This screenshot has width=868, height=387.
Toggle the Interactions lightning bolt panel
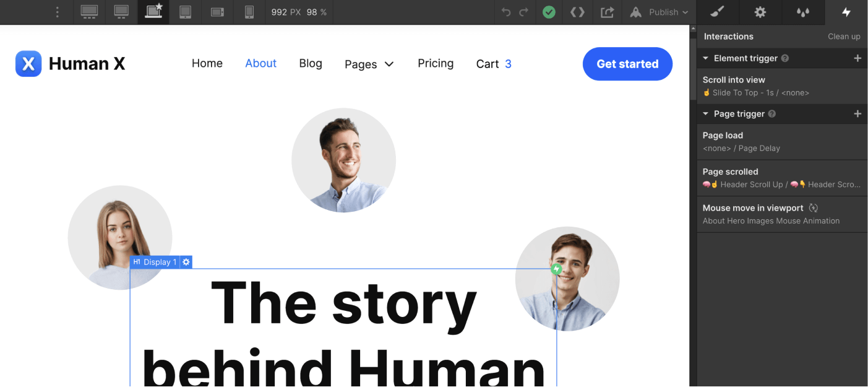click(x=846, y=12)
